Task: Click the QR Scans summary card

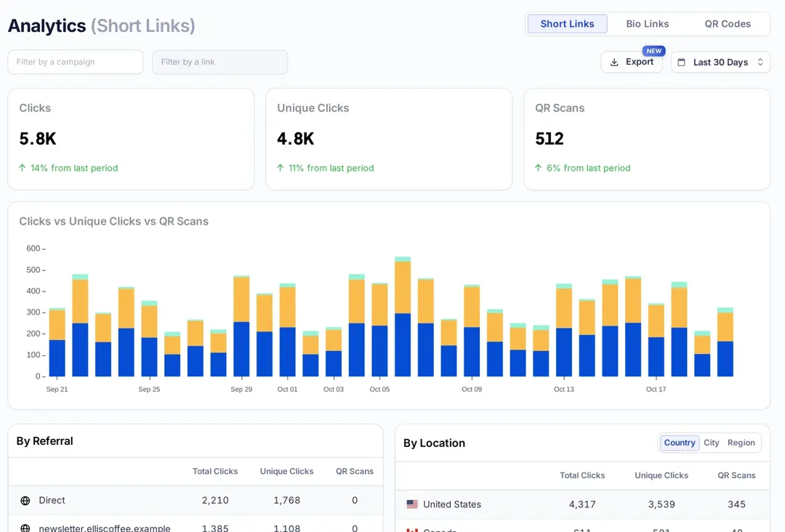Action: pos(647,139)
